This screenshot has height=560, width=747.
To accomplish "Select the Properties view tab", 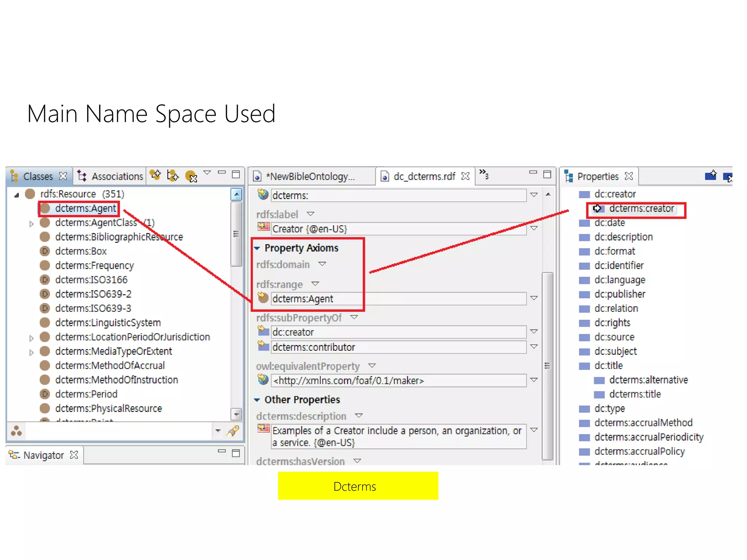I will [598, 176].
